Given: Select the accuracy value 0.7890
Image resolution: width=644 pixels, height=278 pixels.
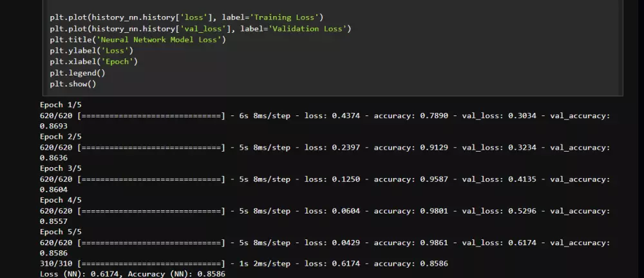Looking at the screenshot, I should [434, 115].
